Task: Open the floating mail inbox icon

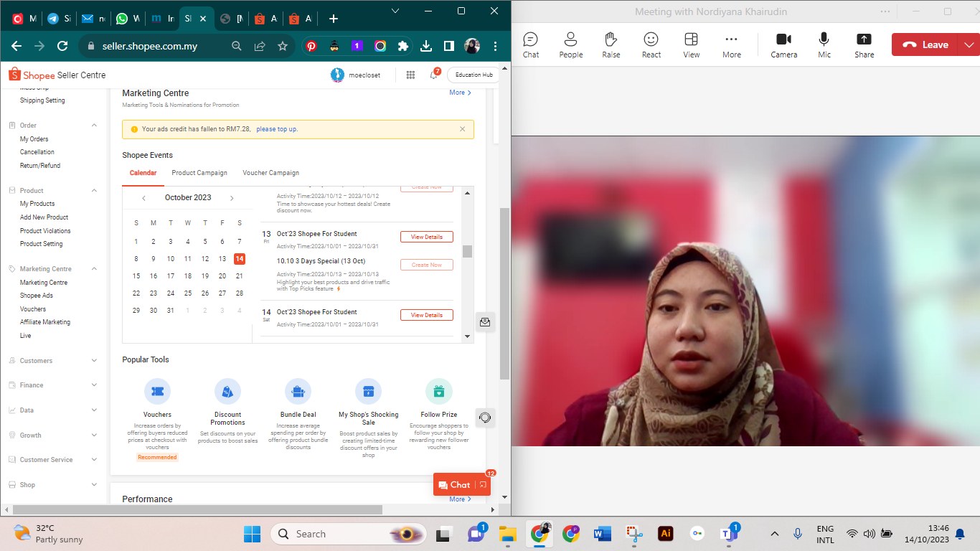Action: (485, 322)
